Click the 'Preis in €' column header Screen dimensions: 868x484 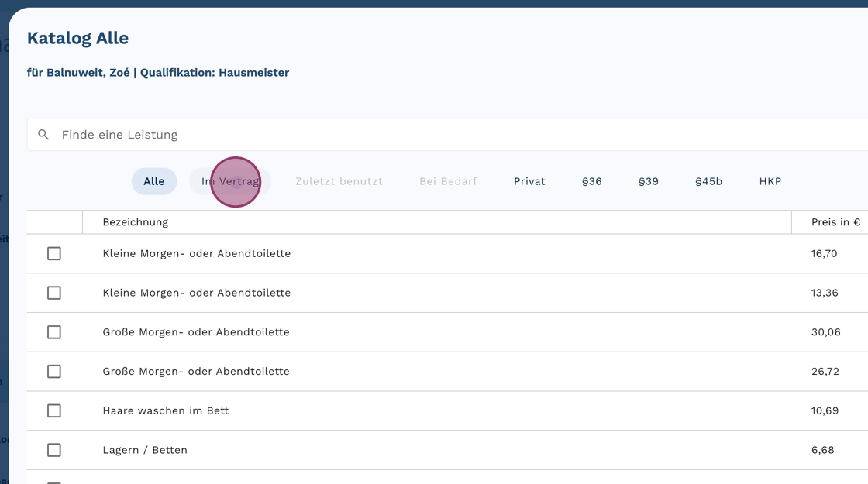[x=836, y=221]
